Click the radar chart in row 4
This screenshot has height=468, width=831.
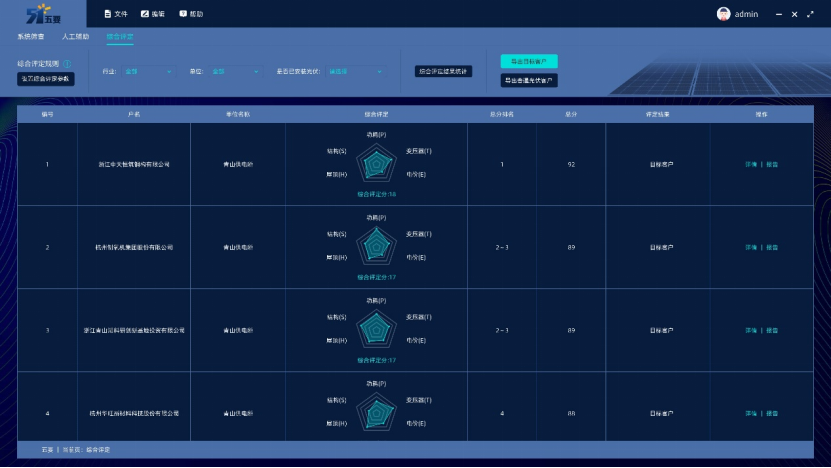pos(376,412)
